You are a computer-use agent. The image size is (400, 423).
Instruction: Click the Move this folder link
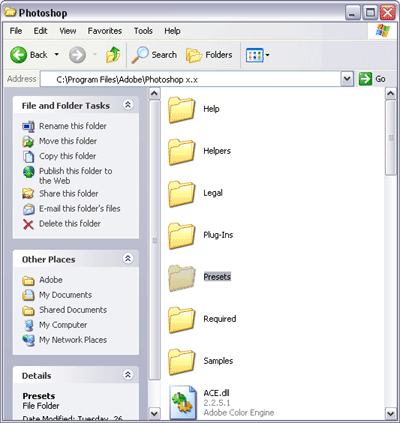(x=68, y=141)
